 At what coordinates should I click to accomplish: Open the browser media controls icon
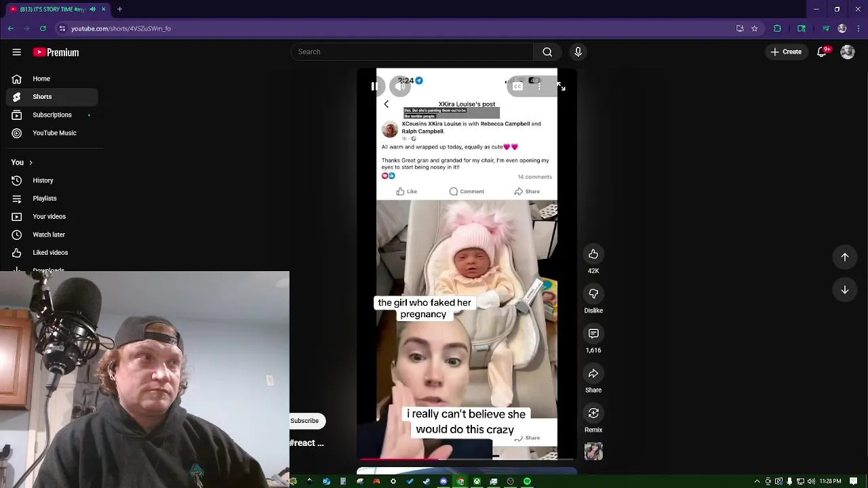(825, 28)
